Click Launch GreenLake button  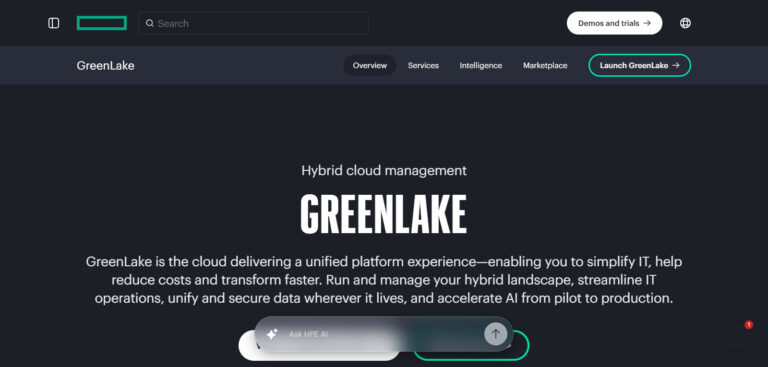pos(640,66)
